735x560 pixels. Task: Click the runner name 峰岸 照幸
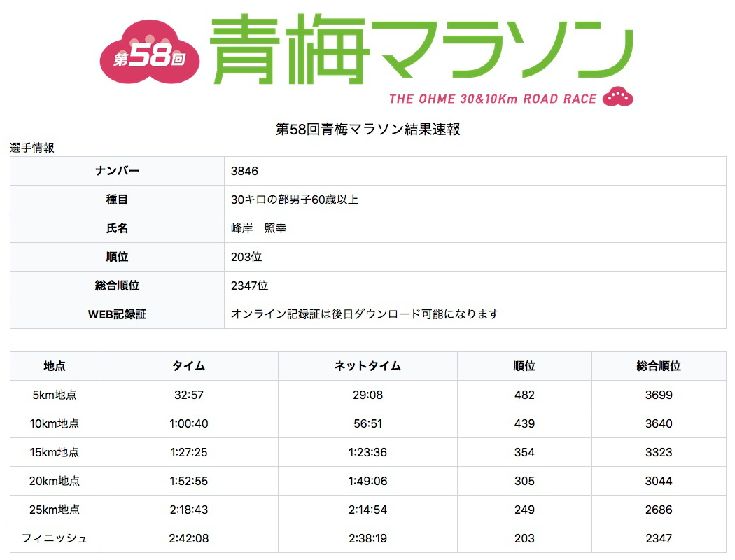[258, 229]
